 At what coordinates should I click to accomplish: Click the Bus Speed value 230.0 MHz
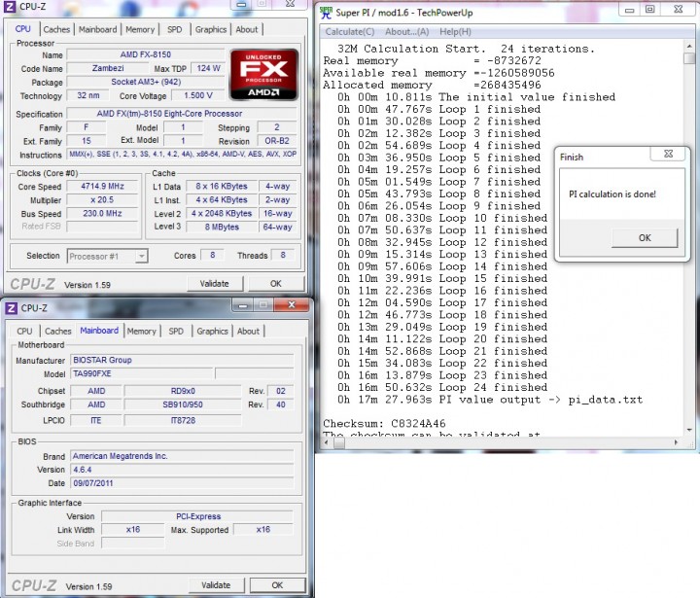102,214
